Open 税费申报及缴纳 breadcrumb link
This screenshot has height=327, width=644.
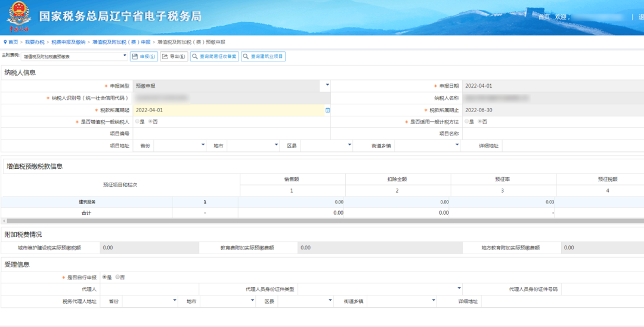(69, 42)
